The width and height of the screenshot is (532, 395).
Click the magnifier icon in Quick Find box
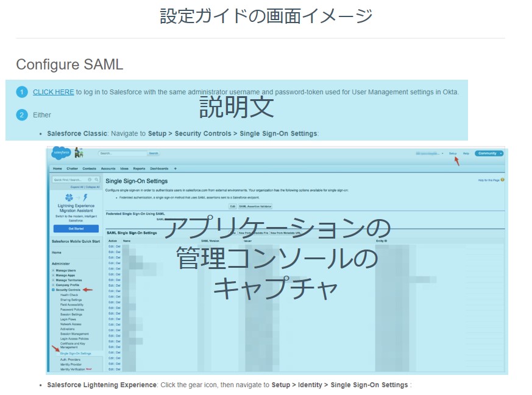coord(96,180)
